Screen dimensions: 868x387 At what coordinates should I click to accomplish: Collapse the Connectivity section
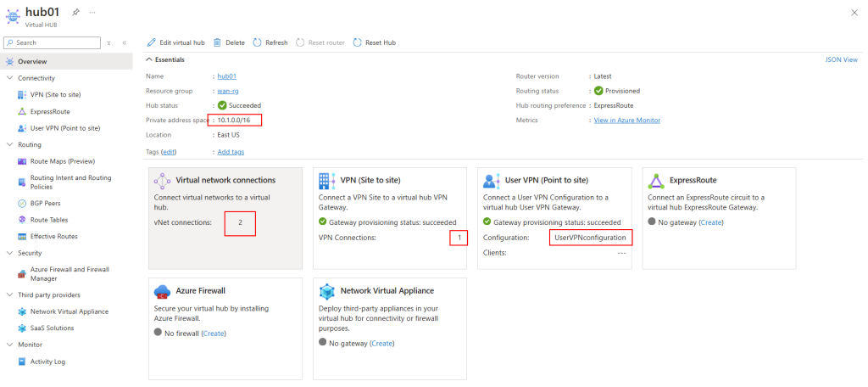coord(9,78)
